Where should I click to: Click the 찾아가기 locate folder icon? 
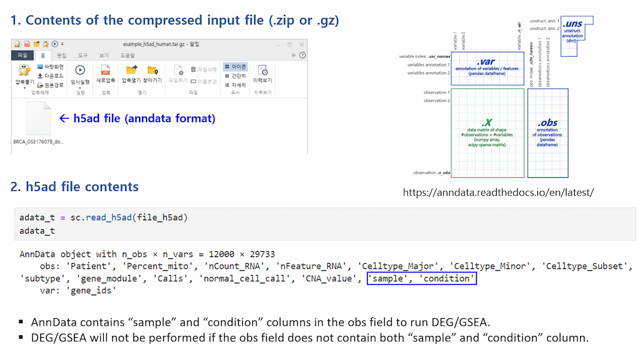point(153,70)
